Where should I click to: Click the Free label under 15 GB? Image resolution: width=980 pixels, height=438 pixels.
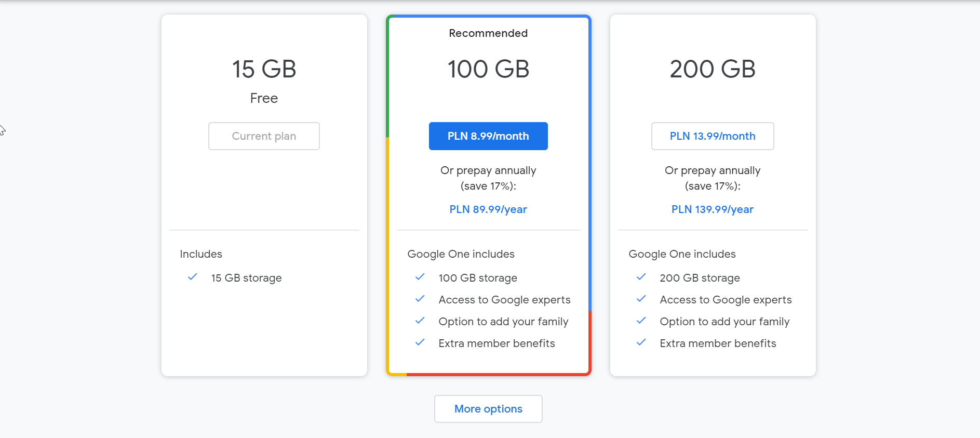click(264, 98)
